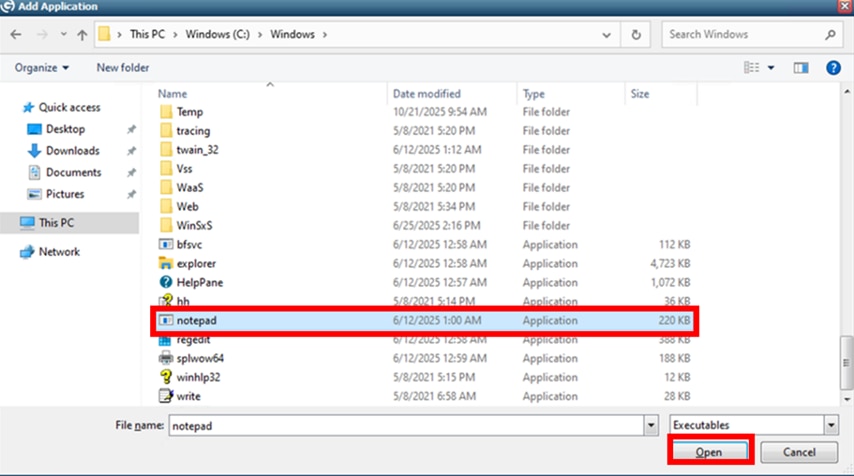Click the Refresh button in address bar
Image resolution: width=854 pixels, height=476 pixels.
coord(636,34)
